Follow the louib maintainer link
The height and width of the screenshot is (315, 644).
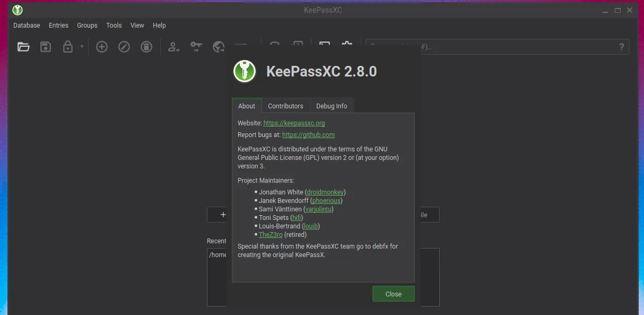310,226
